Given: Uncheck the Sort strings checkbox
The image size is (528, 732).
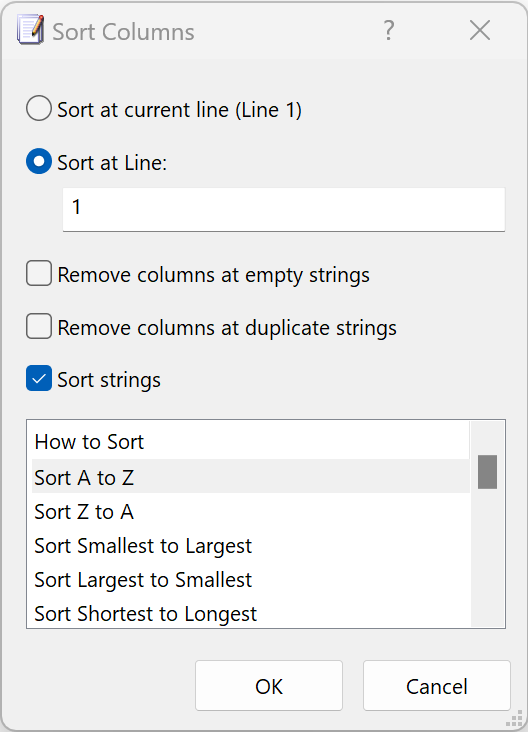Looking at the screenshot, I should click(39, 379).
